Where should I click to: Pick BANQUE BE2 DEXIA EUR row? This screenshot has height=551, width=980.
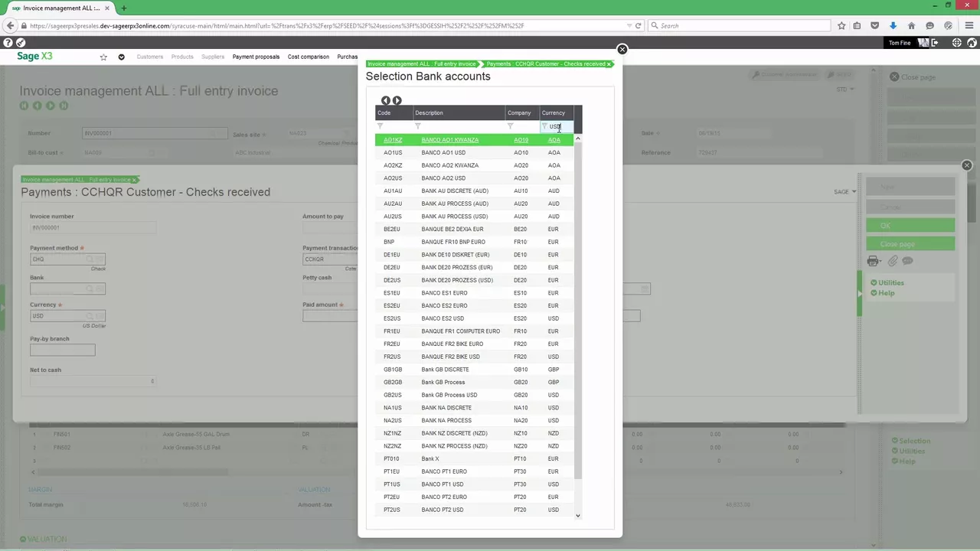pos(475,229)
